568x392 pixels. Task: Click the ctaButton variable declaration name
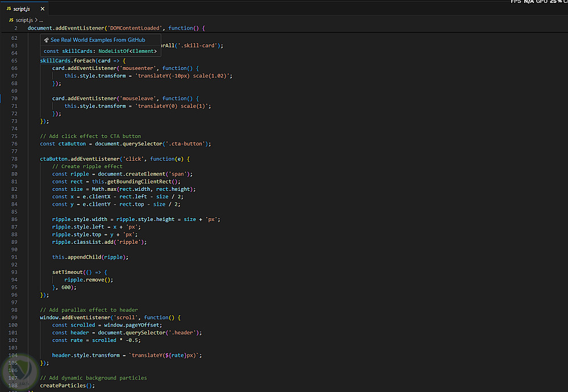pos(72,144)
